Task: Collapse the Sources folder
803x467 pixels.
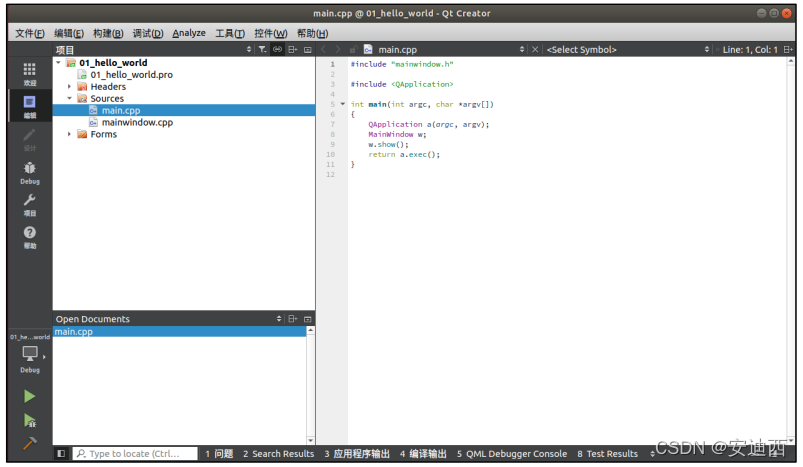Action: click(70, 98)
